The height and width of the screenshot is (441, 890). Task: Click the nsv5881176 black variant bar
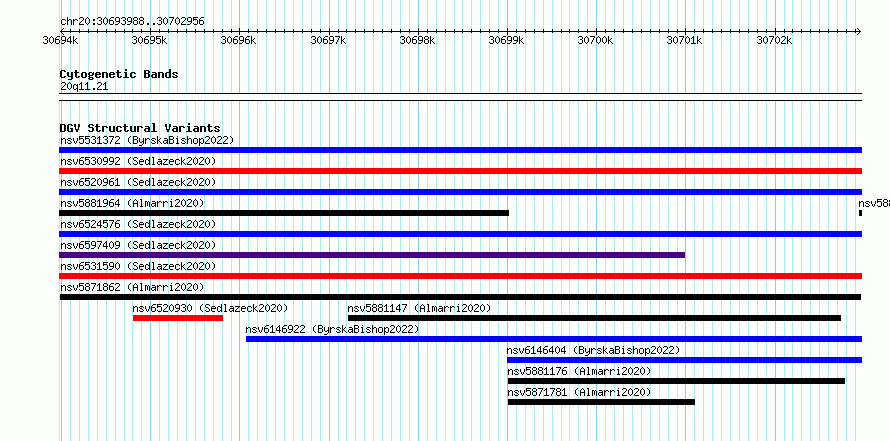coord(676,381)
